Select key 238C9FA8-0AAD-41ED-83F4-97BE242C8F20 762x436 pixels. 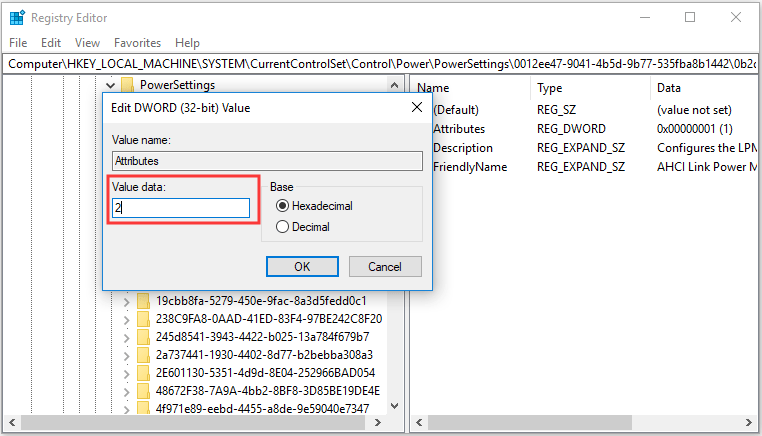pos(269,319)
